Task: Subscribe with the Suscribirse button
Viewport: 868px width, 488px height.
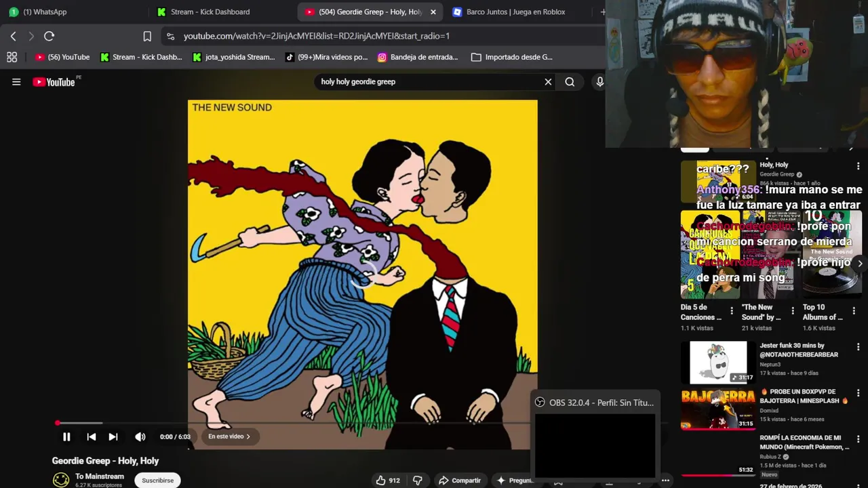Action: tap(157, 481)
